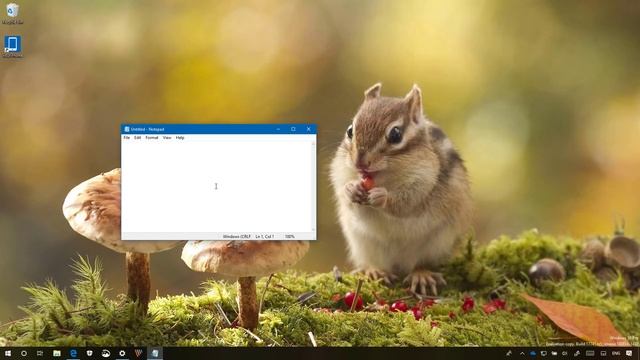Click the red W icon on the taskbar
The width and height of the screenshot is (640, 360).
pyautogui.click(x=138, y=353)
